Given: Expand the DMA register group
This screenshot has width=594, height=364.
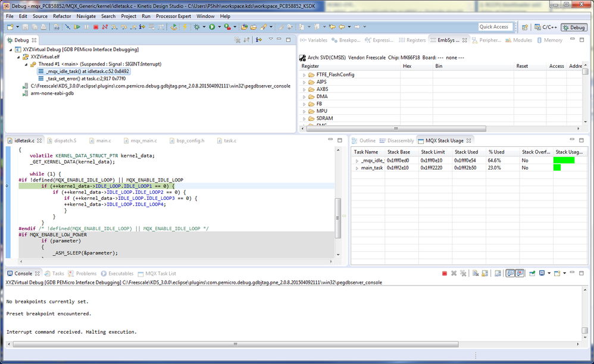Looking at the screenshot, I should coord(304,97).
